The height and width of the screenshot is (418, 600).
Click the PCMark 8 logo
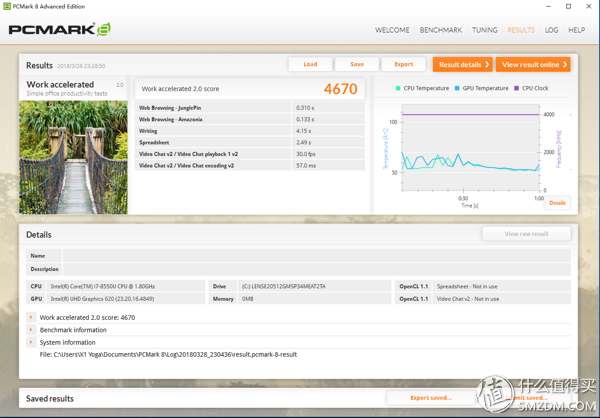point(60,29)
